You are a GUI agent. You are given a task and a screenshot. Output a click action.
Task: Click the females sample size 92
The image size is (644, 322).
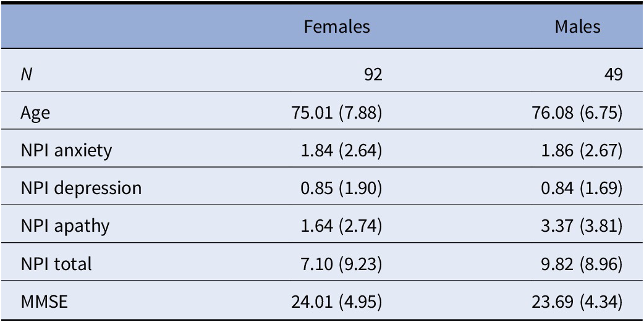click(373, 75)
